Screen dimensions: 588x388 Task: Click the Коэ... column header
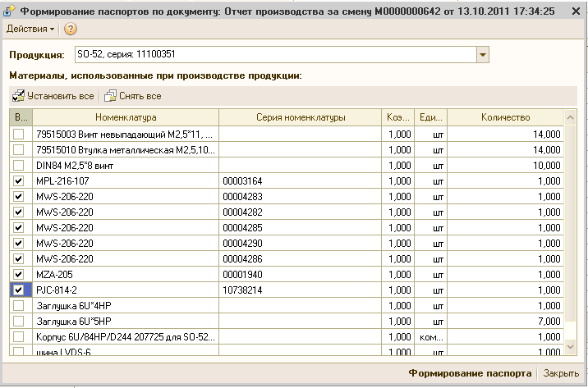click(x=397, y=117)
